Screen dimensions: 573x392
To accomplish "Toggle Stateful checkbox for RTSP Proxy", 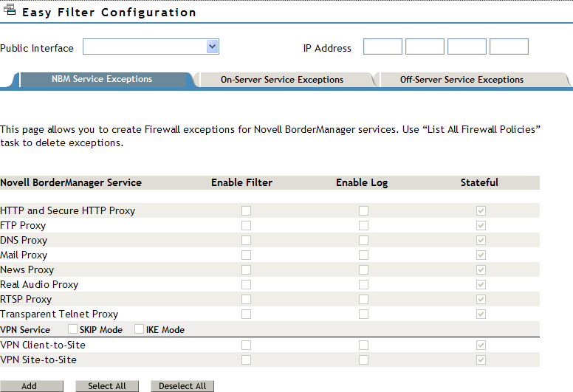I will (481, 299).
